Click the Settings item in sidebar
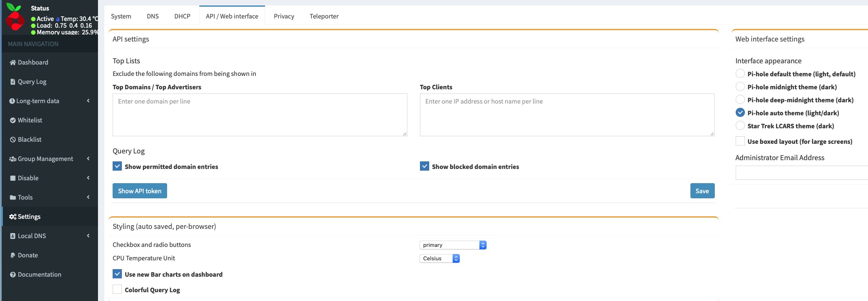This screenshot has width=868, height=301. [x=50, y=217]
